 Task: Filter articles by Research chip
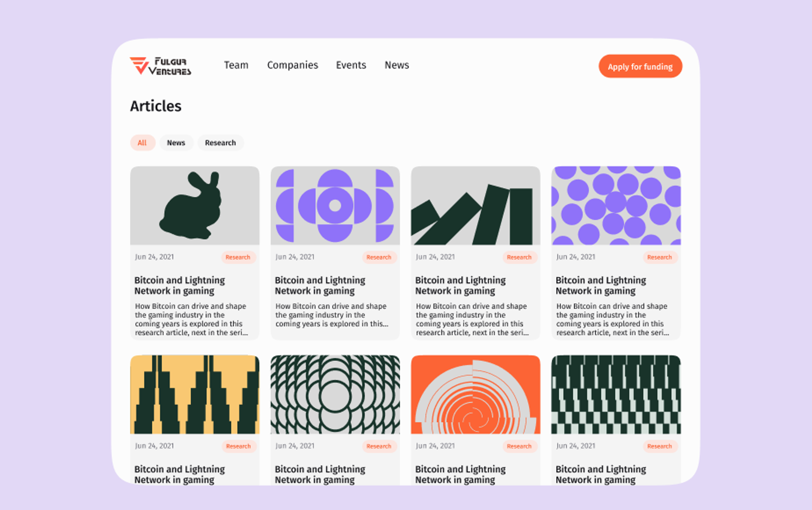[x=220, y=143]
